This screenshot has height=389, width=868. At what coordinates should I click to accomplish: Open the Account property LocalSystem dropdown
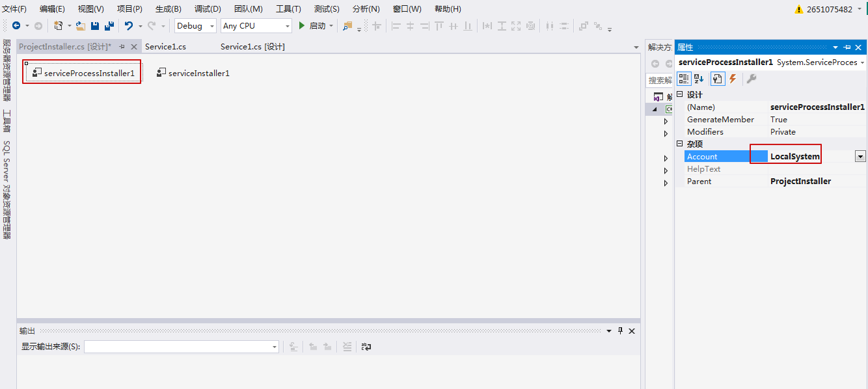(860, 156)
